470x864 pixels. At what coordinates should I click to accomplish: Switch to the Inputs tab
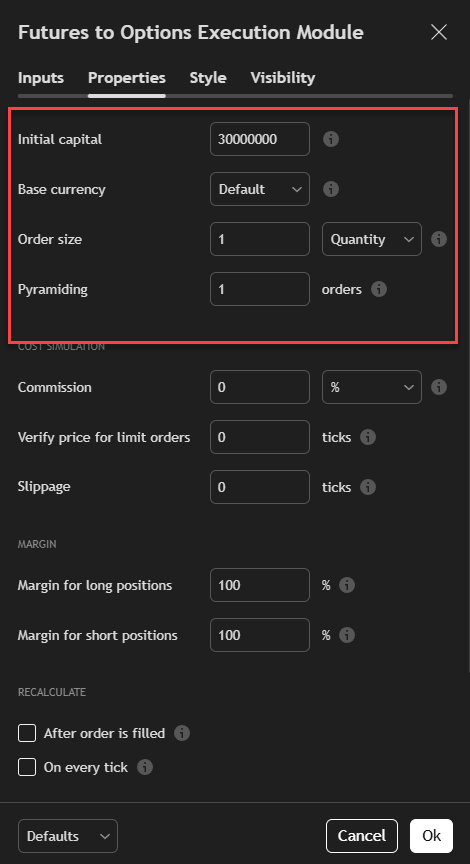(41, 78)
